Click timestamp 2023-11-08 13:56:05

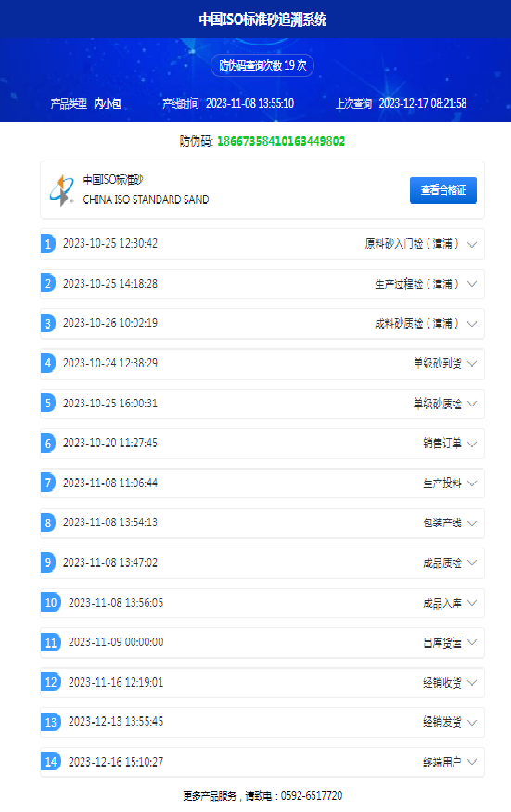pyautogui.click(x=116, y=603)
